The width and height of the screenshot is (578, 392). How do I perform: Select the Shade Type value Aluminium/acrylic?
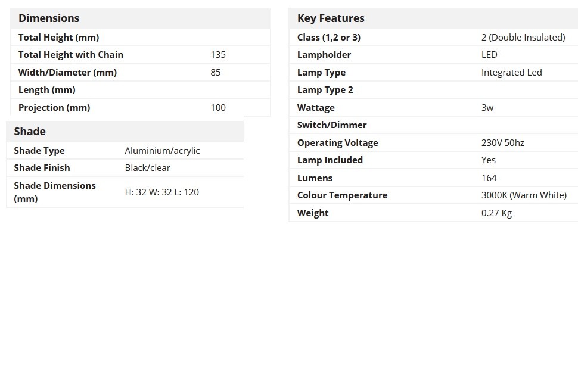(x=162, y=150)
